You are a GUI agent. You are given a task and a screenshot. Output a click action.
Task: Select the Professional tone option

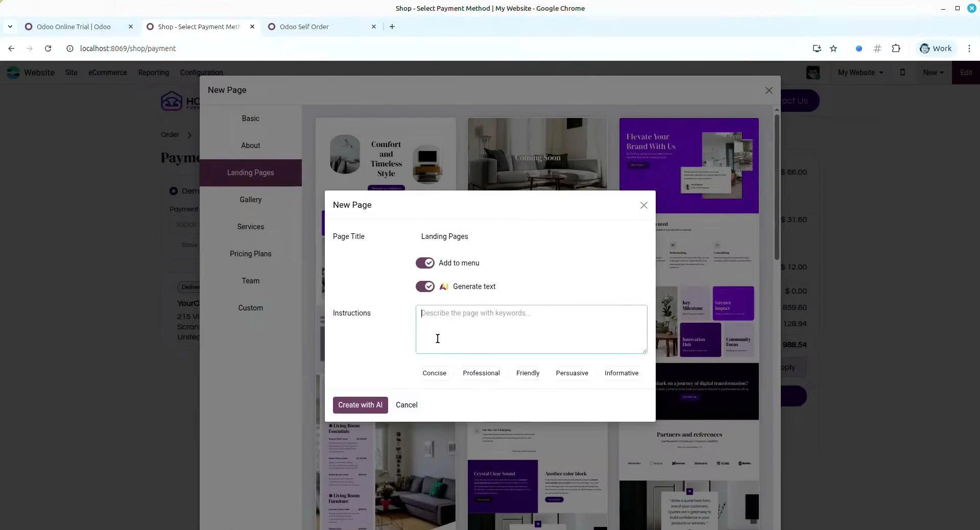[481, 373]
